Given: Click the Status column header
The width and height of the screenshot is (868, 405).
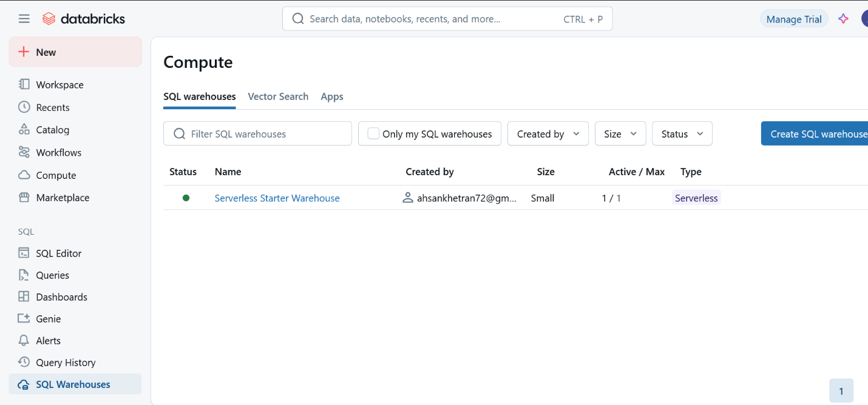Looking at the screenshot, I should [x=183, y=172].
